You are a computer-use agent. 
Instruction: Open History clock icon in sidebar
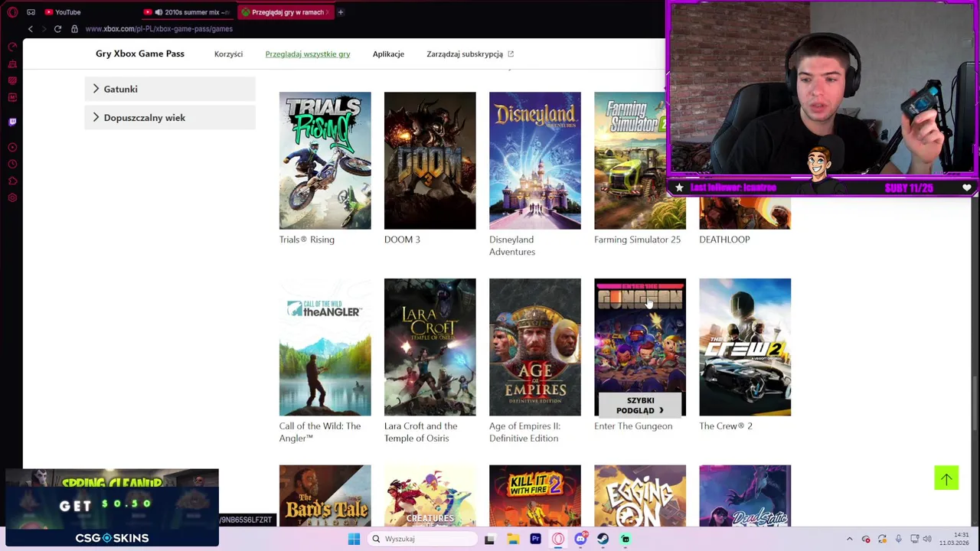click(12, 164)
